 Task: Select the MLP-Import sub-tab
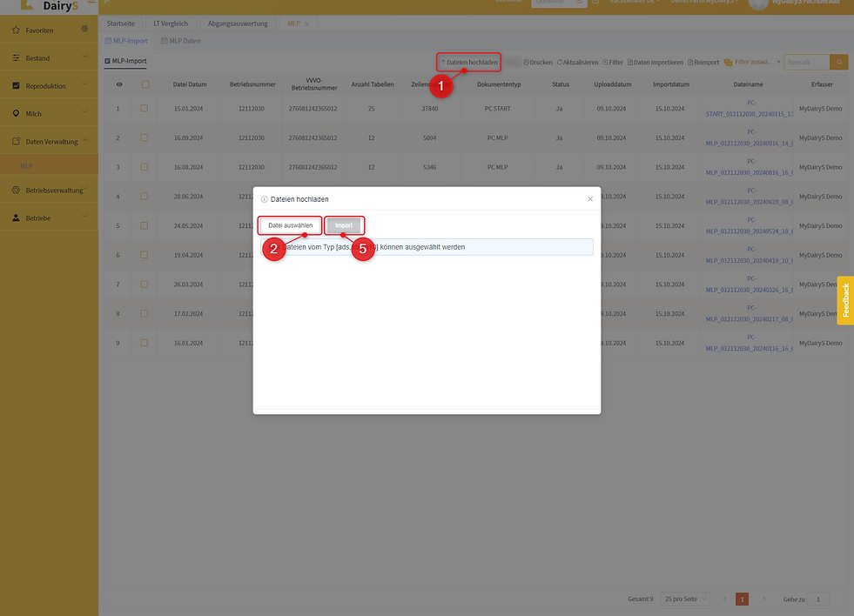tap(126, 41)
